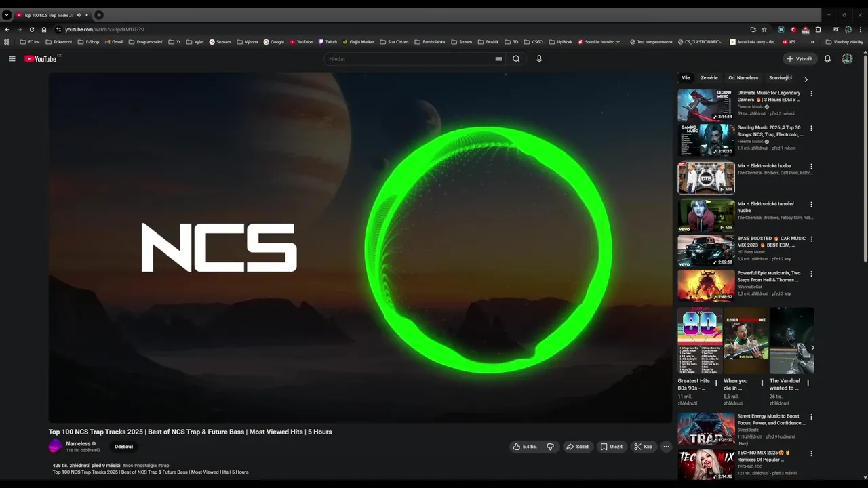868x488 pixels.
Task: Open options for TECHNO MIX 2025 video
Action: coord(811,453)
